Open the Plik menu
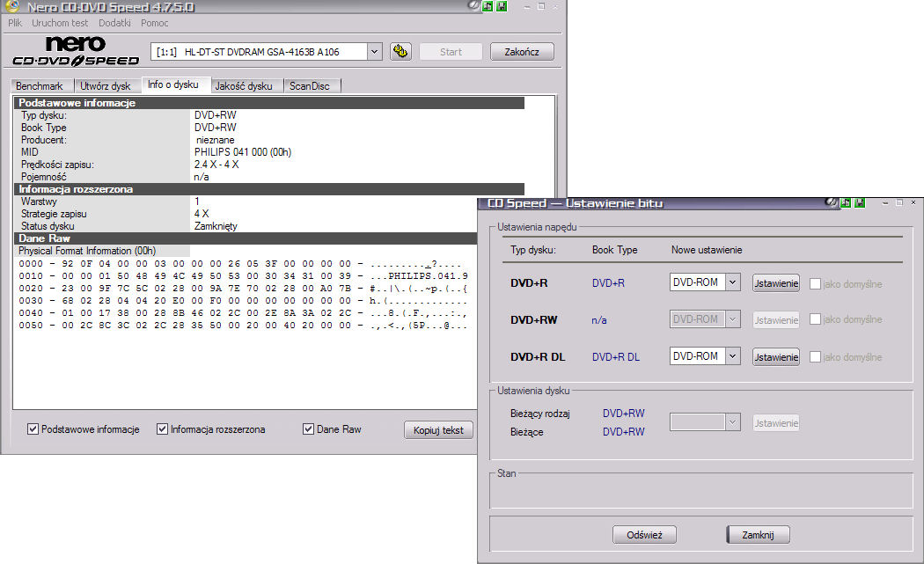 (15, 23)
